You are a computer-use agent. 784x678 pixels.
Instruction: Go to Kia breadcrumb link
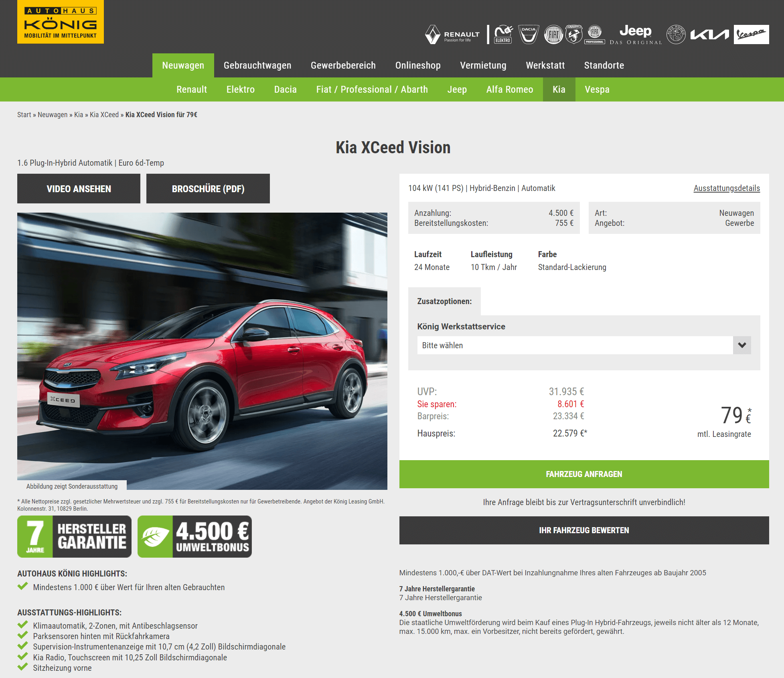tap(79, 115)
